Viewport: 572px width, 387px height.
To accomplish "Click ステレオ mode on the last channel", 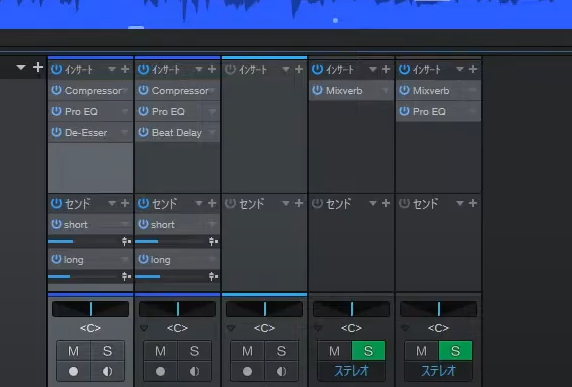I will (x=438, y=371).
